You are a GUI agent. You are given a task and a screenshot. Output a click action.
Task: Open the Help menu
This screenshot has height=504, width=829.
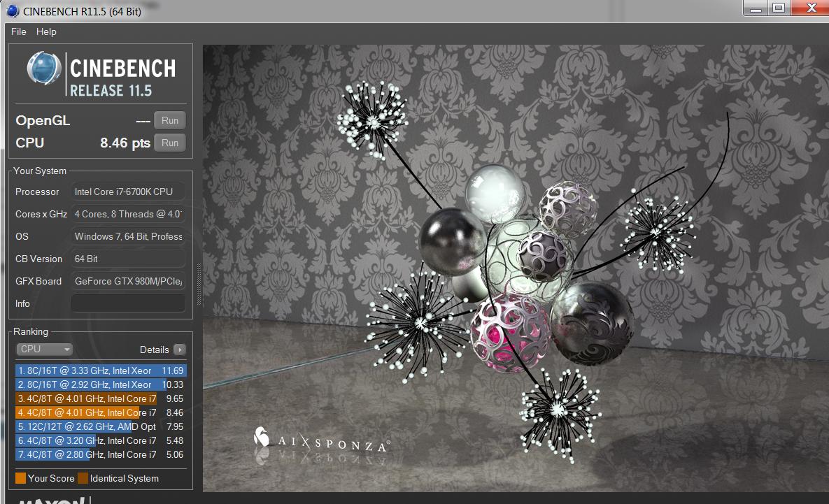(47, 31)
